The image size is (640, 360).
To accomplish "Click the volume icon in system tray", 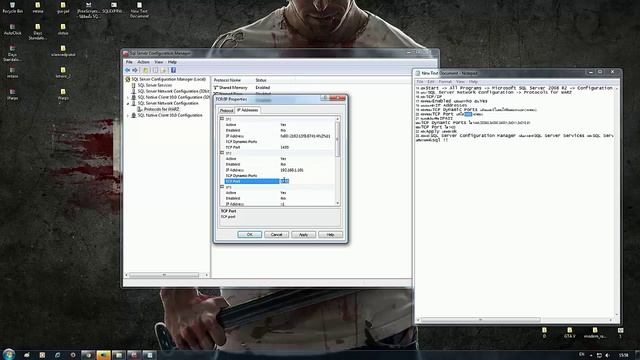I will pyautogui.click(x=607, y=355).
